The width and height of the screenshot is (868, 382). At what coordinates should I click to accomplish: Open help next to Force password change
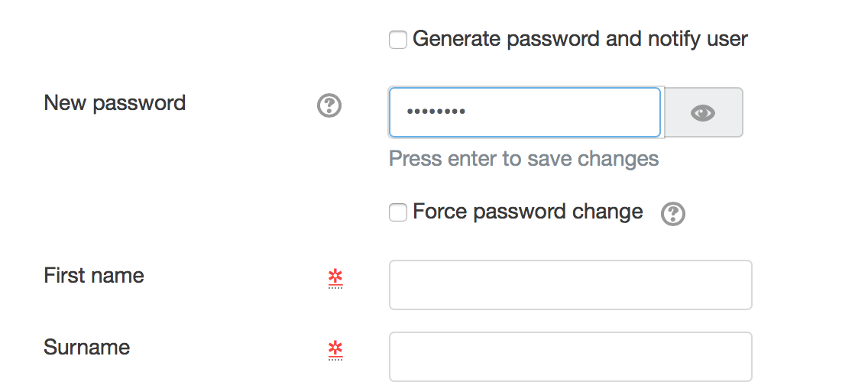tap(673, 214)
